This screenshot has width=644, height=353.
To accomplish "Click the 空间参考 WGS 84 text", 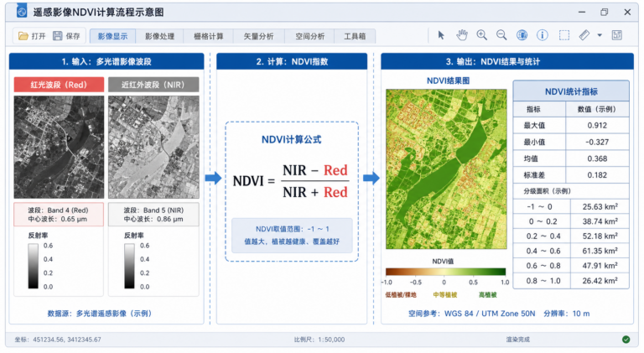I will 471,314.
